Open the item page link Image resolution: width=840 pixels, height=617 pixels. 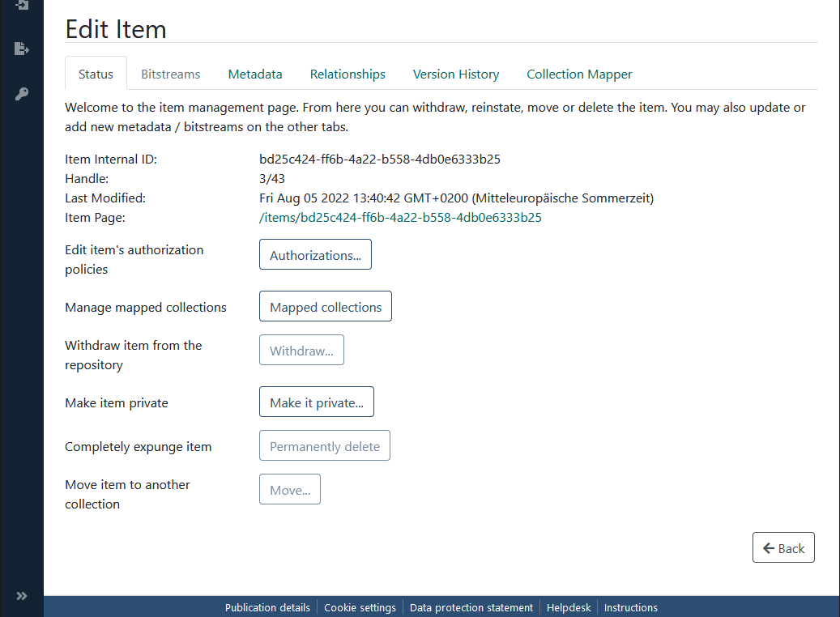click(x=400, y=218)
